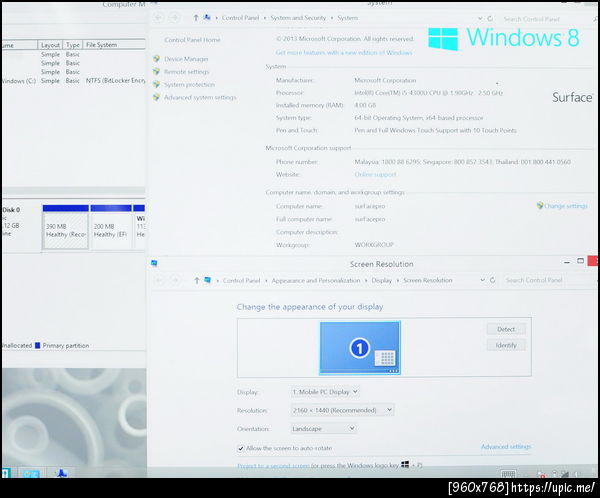The width and height of the screenshot is (600, 498).
Task: Click the shield icon beside System protection
Action: 156,84
